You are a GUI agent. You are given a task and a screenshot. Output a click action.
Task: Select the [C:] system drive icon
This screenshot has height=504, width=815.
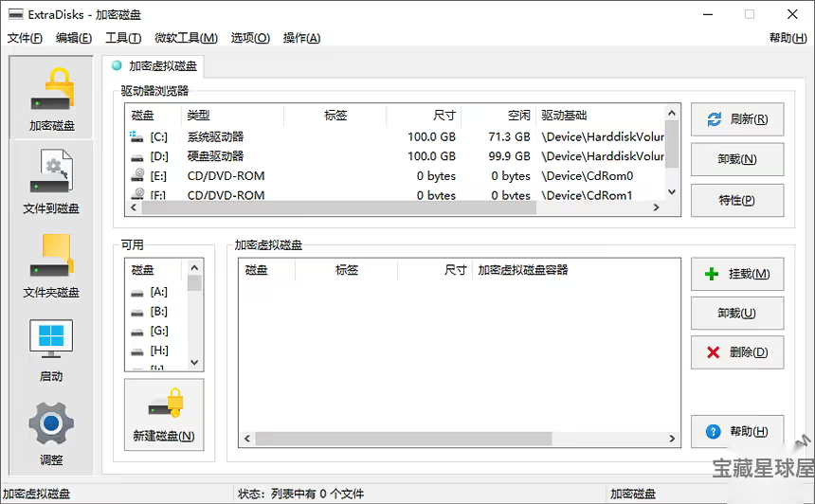[136, 137]
